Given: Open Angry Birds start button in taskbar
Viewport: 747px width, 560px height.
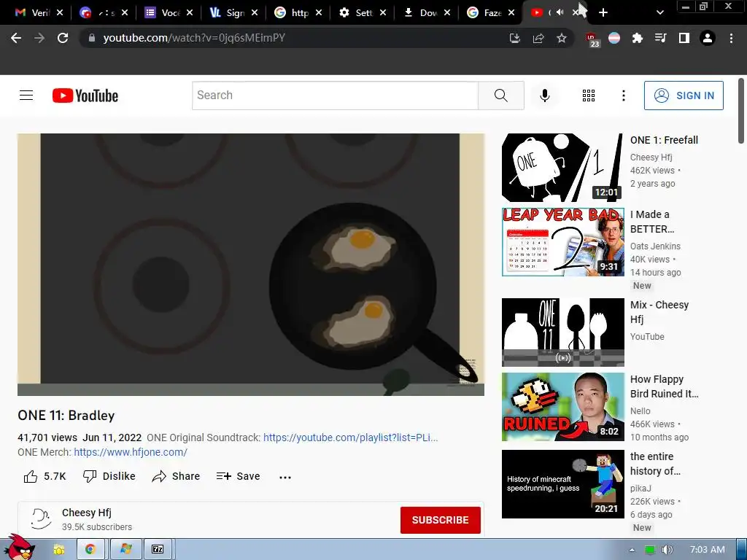Looking at the screenshot, I should click(20, 548).
